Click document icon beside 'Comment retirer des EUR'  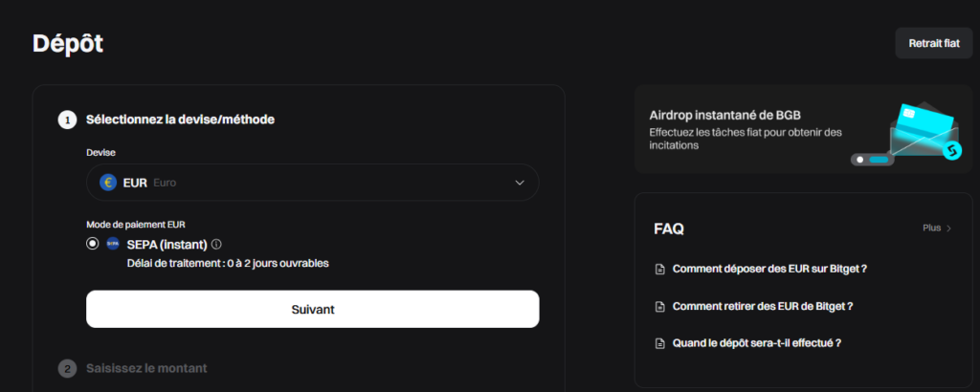(659, 307)
